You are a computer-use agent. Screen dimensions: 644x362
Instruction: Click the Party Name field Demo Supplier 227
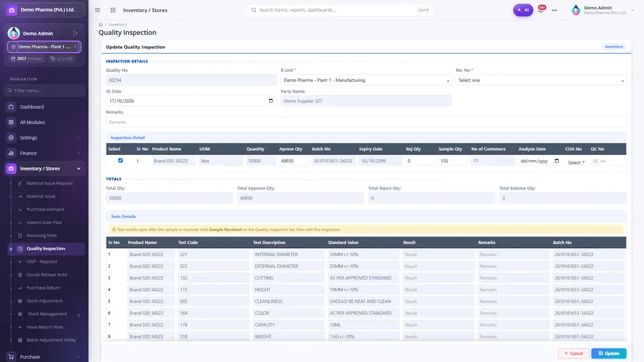click(366, 101)
